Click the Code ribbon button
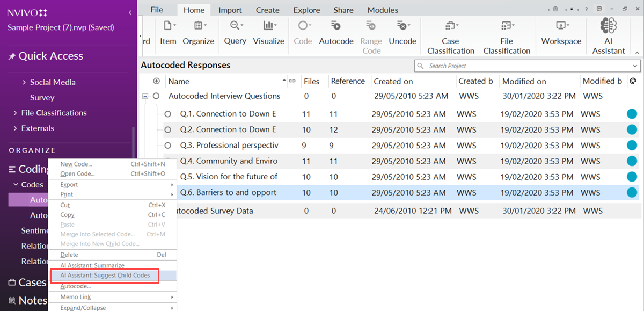Image resolution: width=644 pixels, height=311 pixels. pyautogui.click(x=303, y=33)
